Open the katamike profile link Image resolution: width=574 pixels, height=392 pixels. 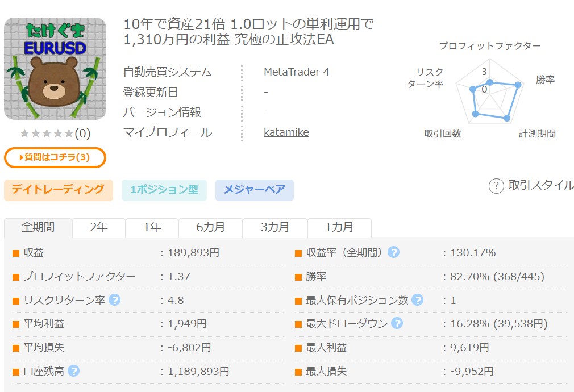[x=286, y=132]
